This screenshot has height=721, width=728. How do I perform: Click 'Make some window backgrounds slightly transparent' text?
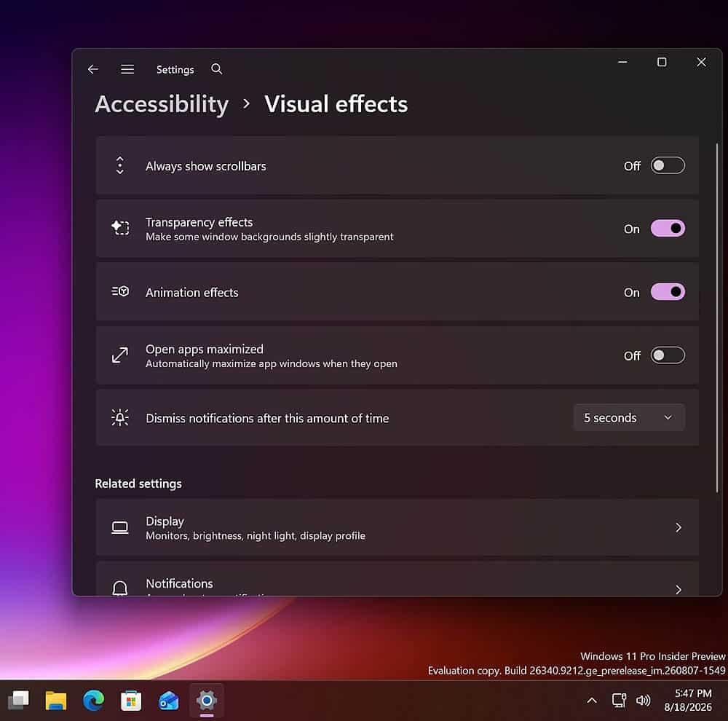pyautogui.click(x=269, y=237)
